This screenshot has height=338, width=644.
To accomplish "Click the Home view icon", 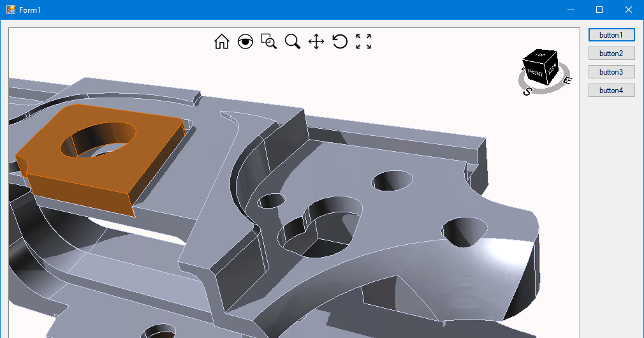I will pos(221,42).
